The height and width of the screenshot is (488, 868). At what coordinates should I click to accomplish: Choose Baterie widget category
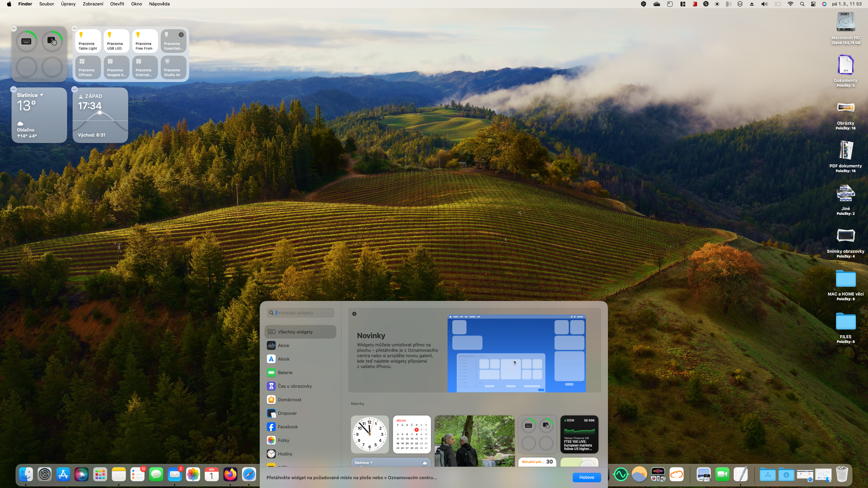coord(285,372)
